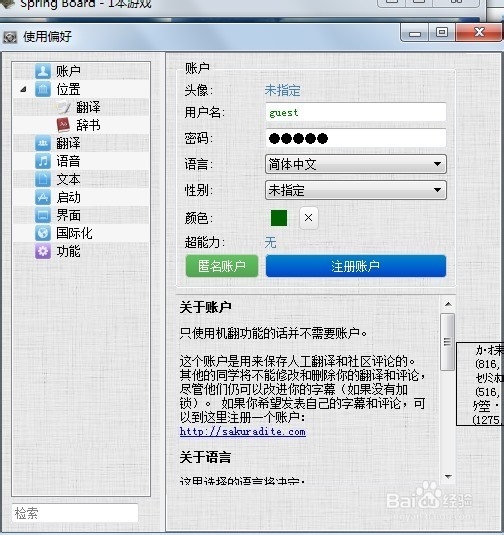This screenshot has height=535, width=504.
Task: Clear color with the × button
Action: (308, 218)
